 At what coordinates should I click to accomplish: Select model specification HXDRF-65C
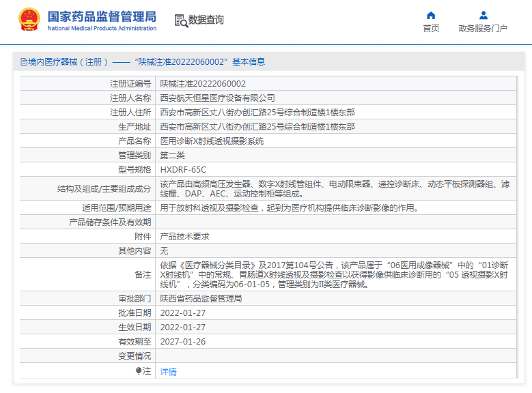click(183, 169)
